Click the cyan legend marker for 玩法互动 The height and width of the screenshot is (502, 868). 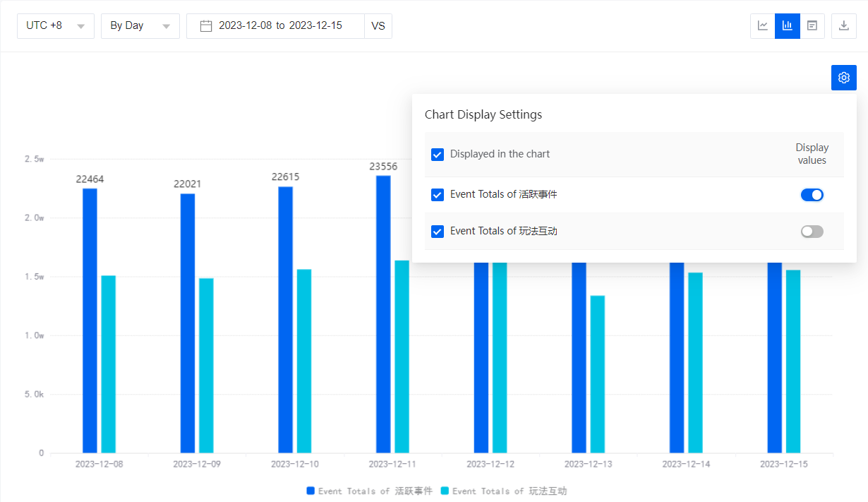[x=446, y=491]
